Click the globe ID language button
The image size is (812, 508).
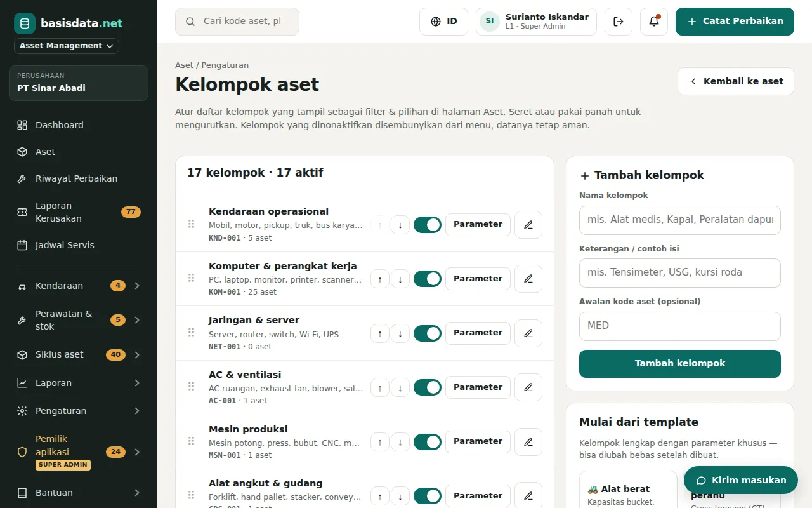click(443, 22)
